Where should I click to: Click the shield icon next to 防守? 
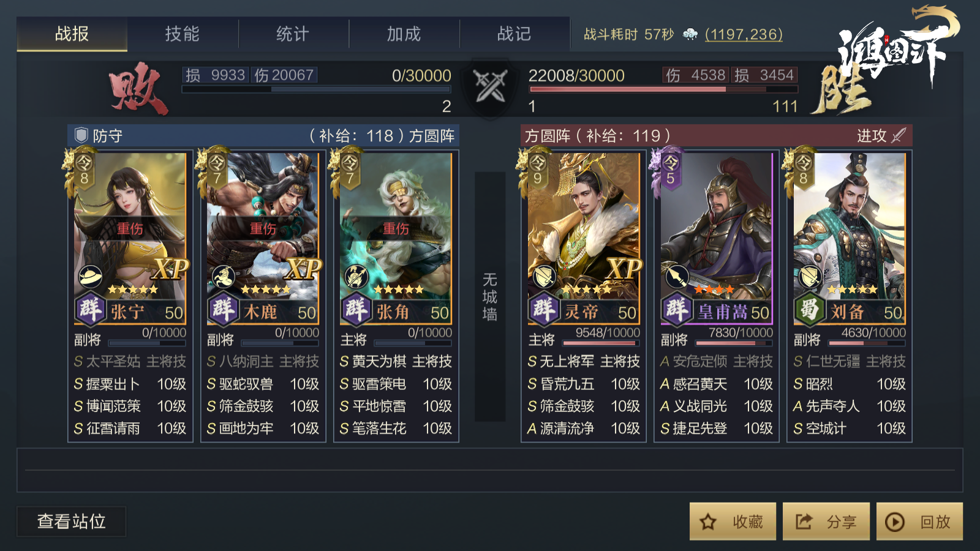click(x=81, y=135)
